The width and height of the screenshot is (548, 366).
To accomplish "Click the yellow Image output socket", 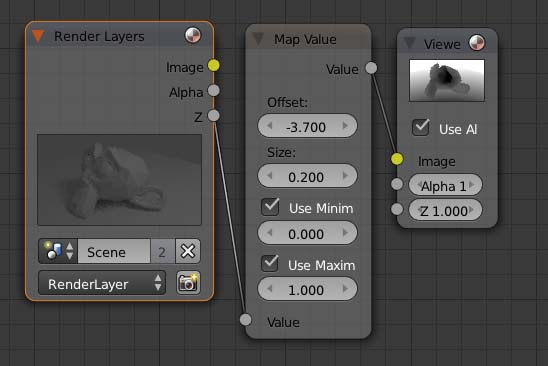I will [214, 65].
